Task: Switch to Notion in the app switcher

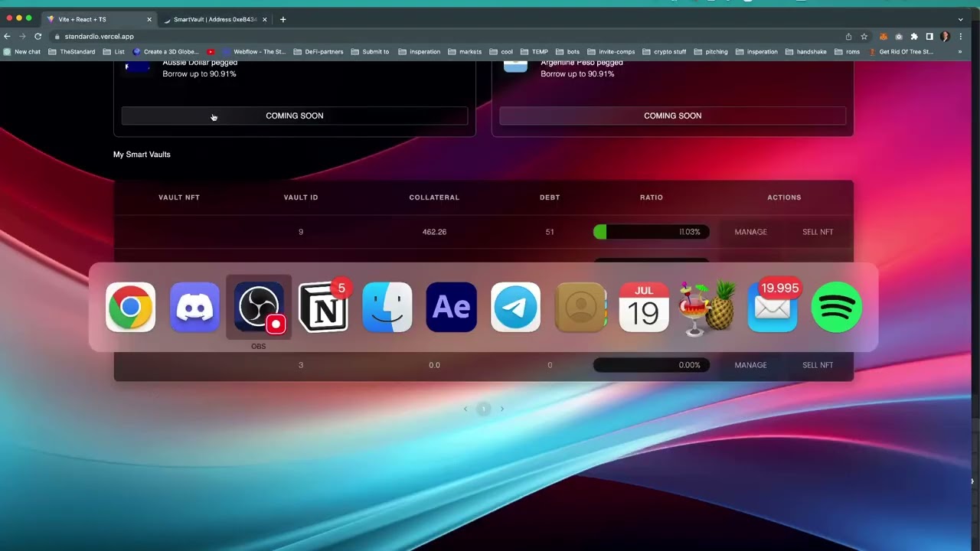Action: tap(323, 308)
